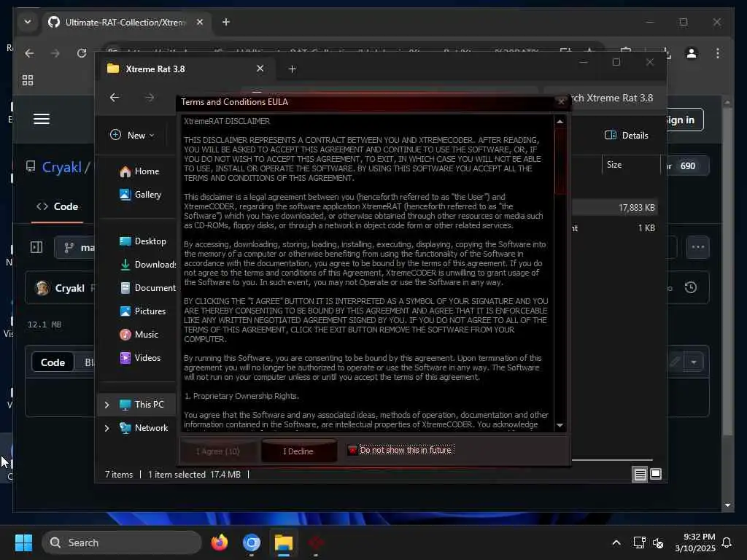Go forward in the browser
This screenshot has width=747, height=560.
(x=55, y=53)
